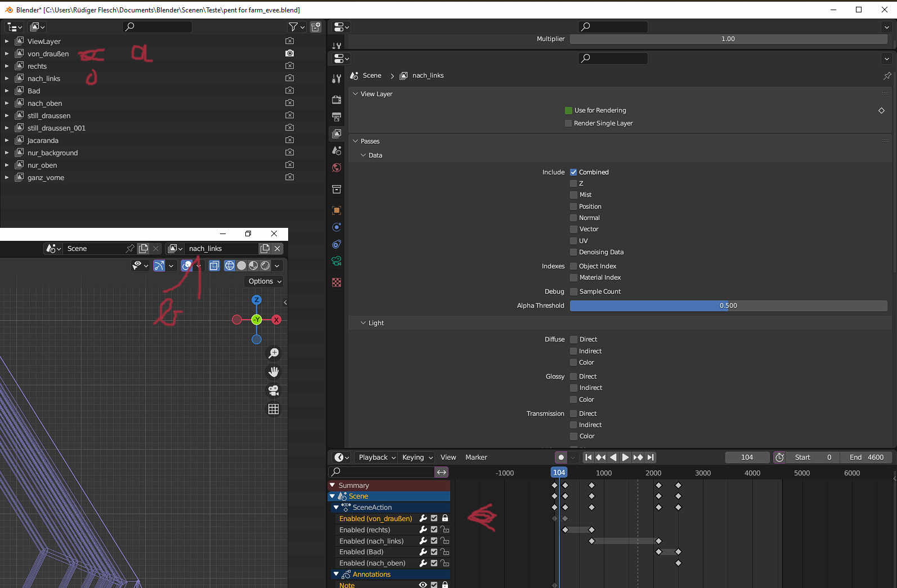Open the Output properties tab icon
The width and height of the screenshot is (897, 588).
[x=337, y=116]
